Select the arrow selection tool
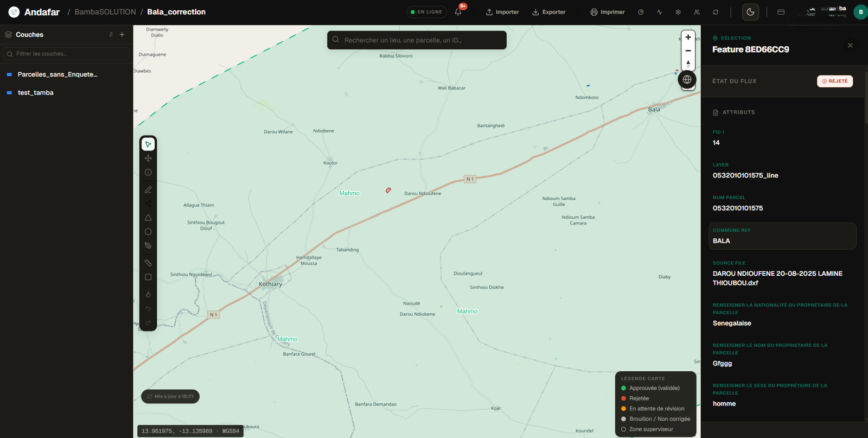The height and width of the screenshot is (438, 868). tap(148, 144)
